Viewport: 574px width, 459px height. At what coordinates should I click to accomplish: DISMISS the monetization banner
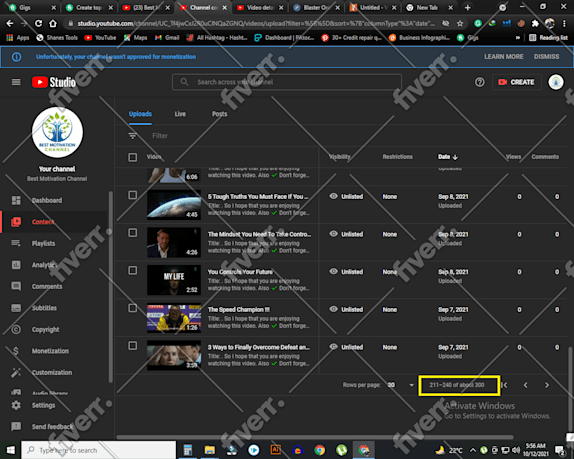pos(546,57)
